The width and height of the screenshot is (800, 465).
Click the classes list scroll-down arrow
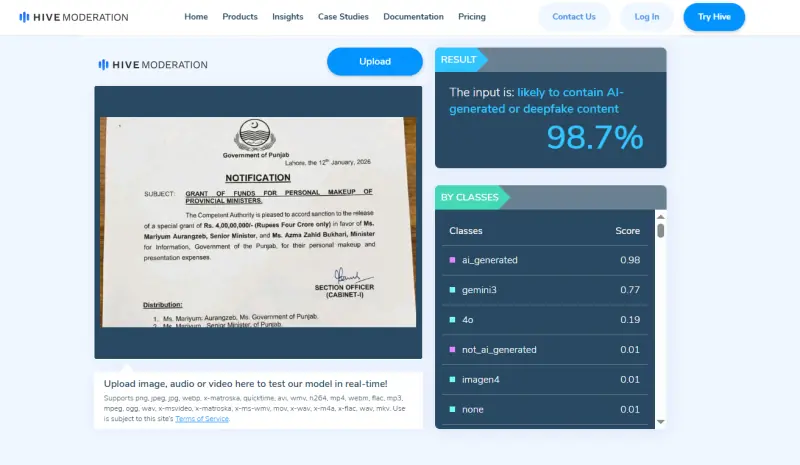click(661, 422)
